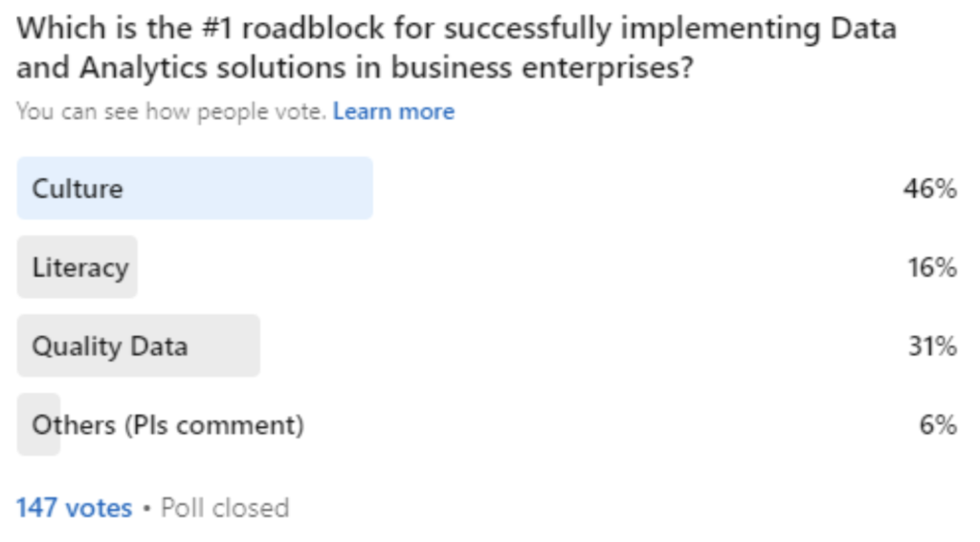This screenshot has width=980, height=542.
Task: Click the 6% result for Others
Action: click(x=938, y=424)
